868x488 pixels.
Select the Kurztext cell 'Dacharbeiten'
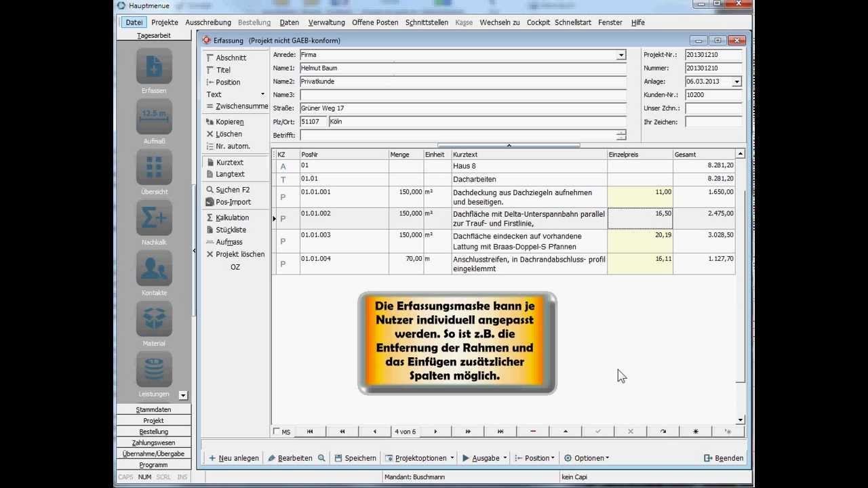(x=530, y=180)
